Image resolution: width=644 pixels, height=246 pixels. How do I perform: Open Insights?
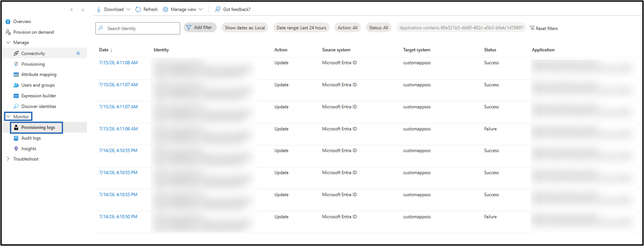29,149
